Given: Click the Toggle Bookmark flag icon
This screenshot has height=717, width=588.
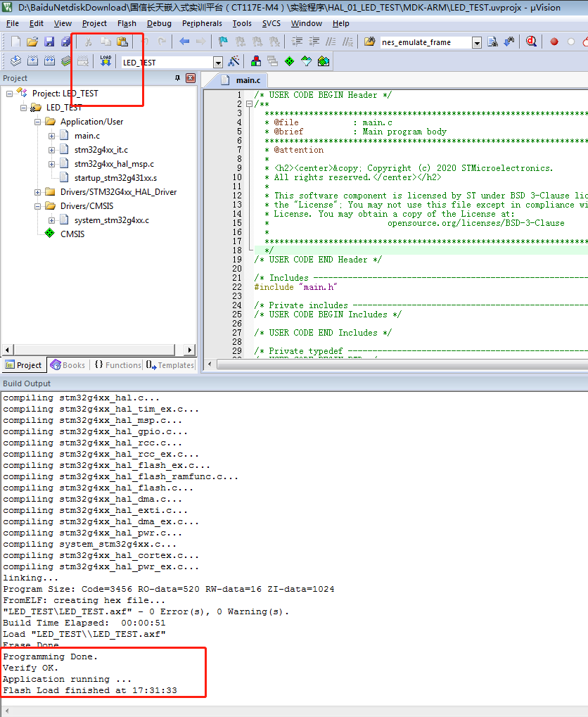Looking at the screenshot, I should point(223,42).
